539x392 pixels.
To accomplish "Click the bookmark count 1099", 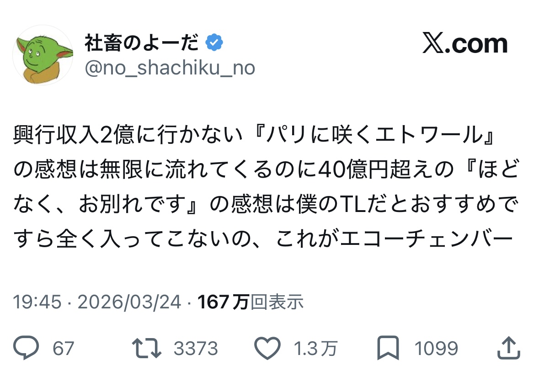I will 436,349.
